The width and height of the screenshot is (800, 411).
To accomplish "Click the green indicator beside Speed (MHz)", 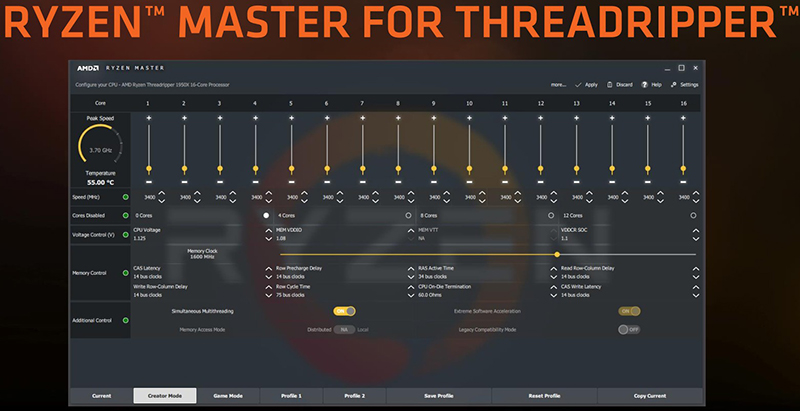I will pyautogui.click(x=125, y=197).
